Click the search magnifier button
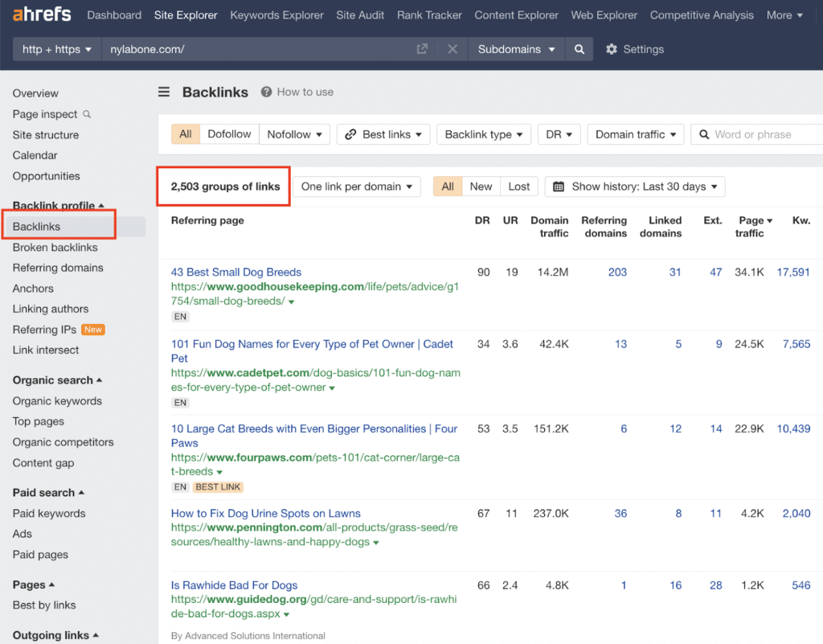This screenshot has width=823, height=644. click(579, 49)
